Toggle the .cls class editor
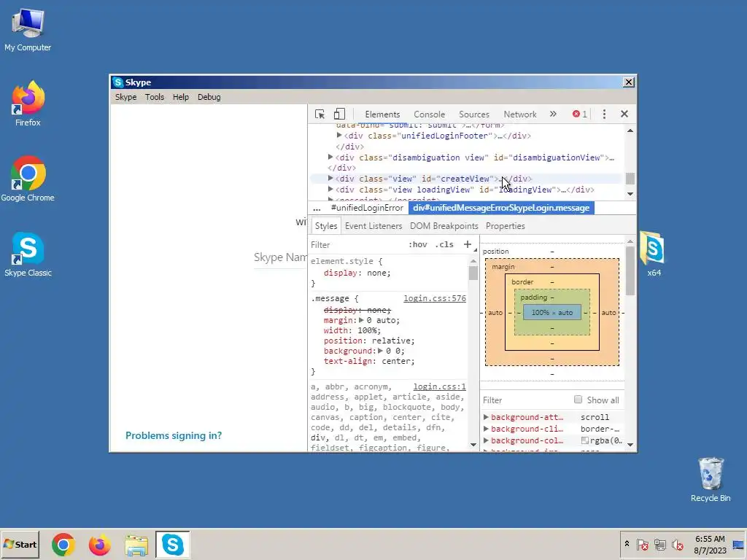The image size is (747, 560). tap(444, 244)
